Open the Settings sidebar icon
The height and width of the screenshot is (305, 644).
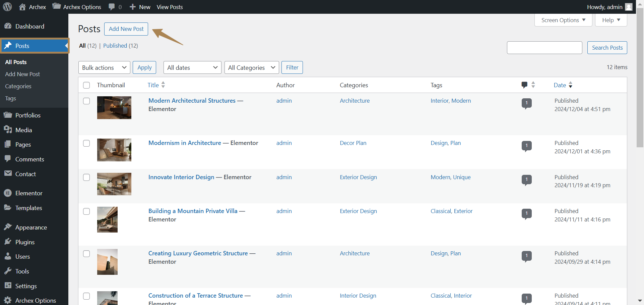8,286
